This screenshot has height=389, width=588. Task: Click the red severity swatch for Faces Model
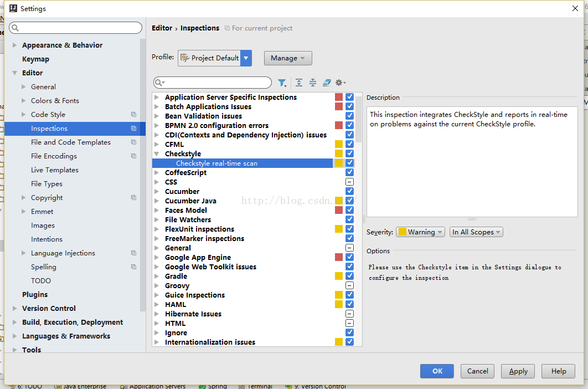tap(339, 210)
